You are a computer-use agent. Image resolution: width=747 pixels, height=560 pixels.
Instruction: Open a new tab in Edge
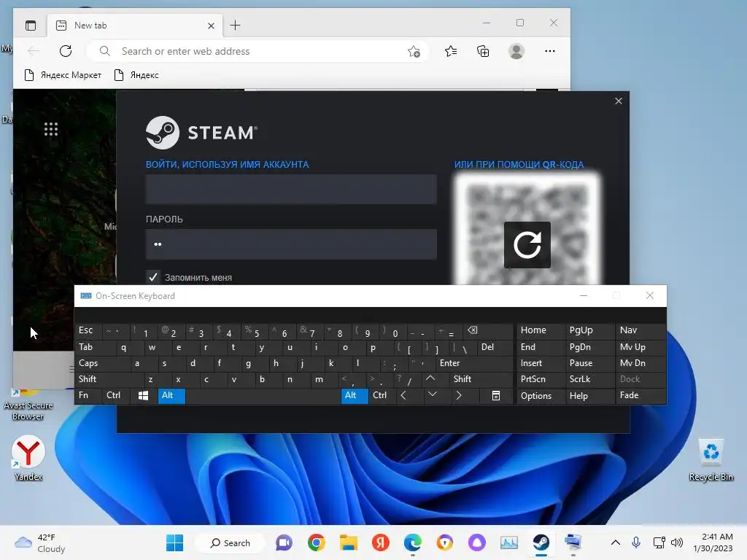236,26
